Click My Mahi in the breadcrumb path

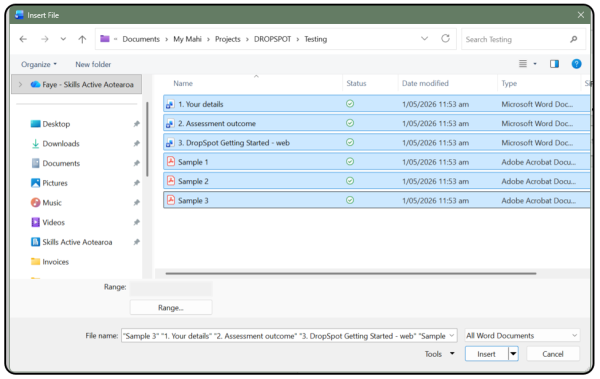tap(187, 39)
